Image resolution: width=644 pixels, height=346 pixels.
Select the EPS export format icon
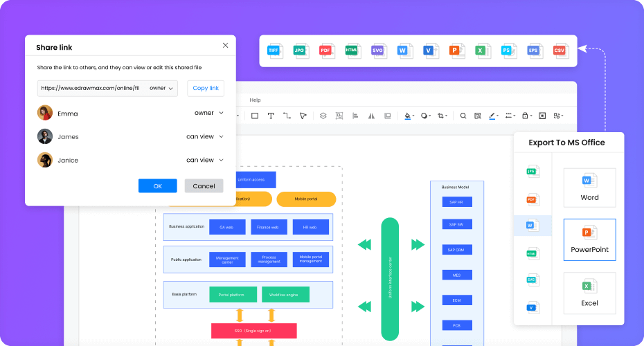pyautogui.click(x=535, y=51)
